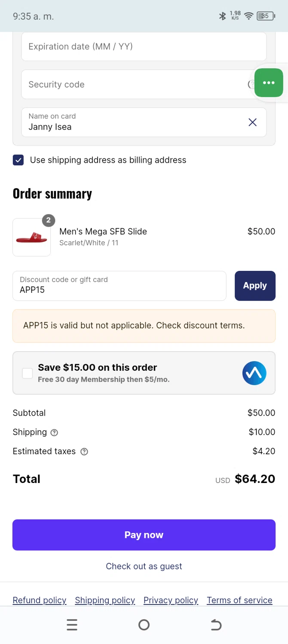Viewport: 288px width, 644px height.
Task: Choose Check out as guest
Action: click(x=144, y=566)
